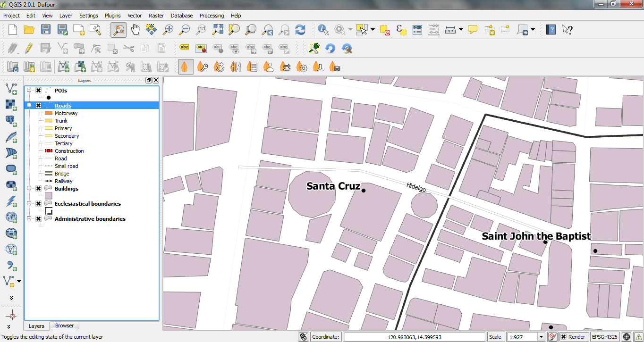Click the Zoom Full extent icon
The image size is (644, 342).
[218, 30]
